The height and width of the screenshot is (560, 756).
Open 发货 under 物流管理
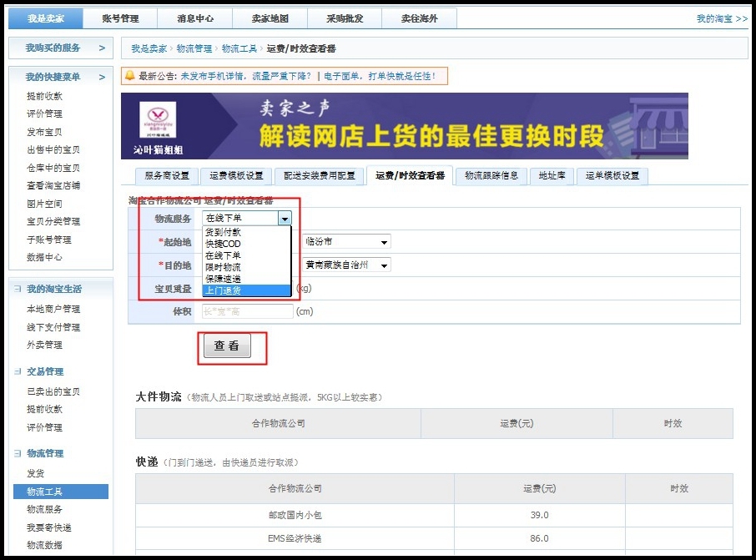(x=36, y=473)
